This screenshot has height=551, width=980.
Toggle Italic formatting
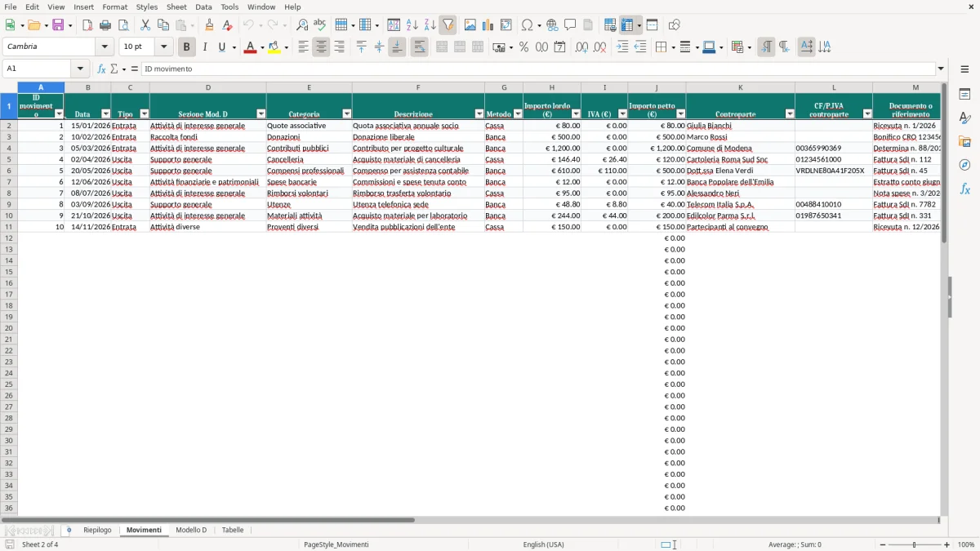coord(205,47)
